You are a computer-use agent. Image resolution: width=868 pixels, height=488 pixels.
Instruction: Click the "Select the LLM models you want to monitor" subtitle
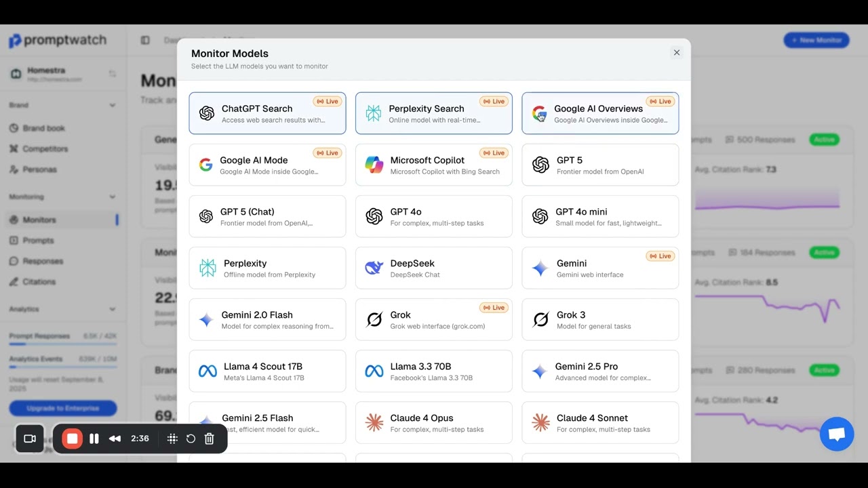click(x=260, y=66)
